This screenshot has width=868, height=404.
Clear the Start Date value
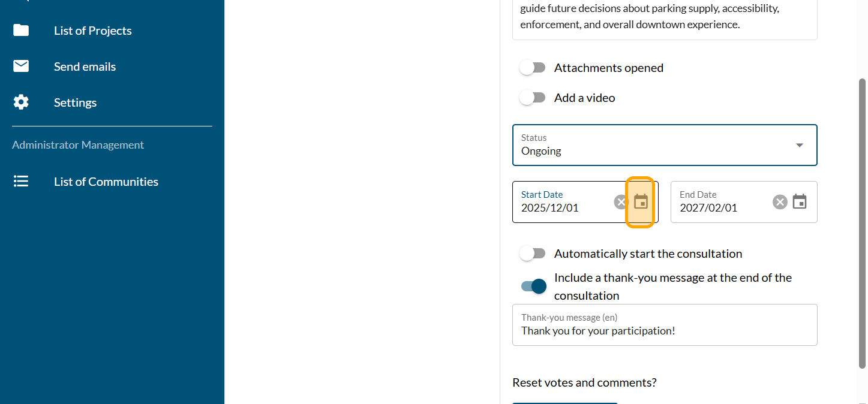click(621, 202)
